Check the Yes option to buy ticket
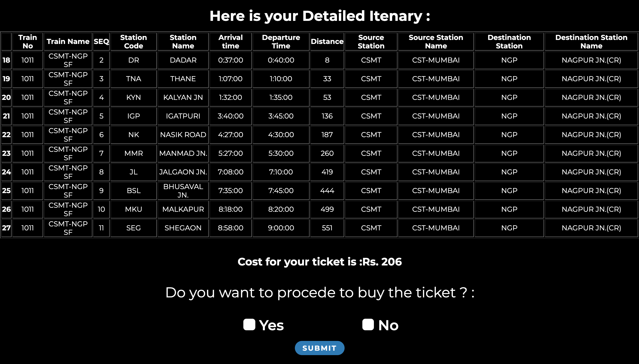Screen dimensions: 639x364 coord(249,325)
